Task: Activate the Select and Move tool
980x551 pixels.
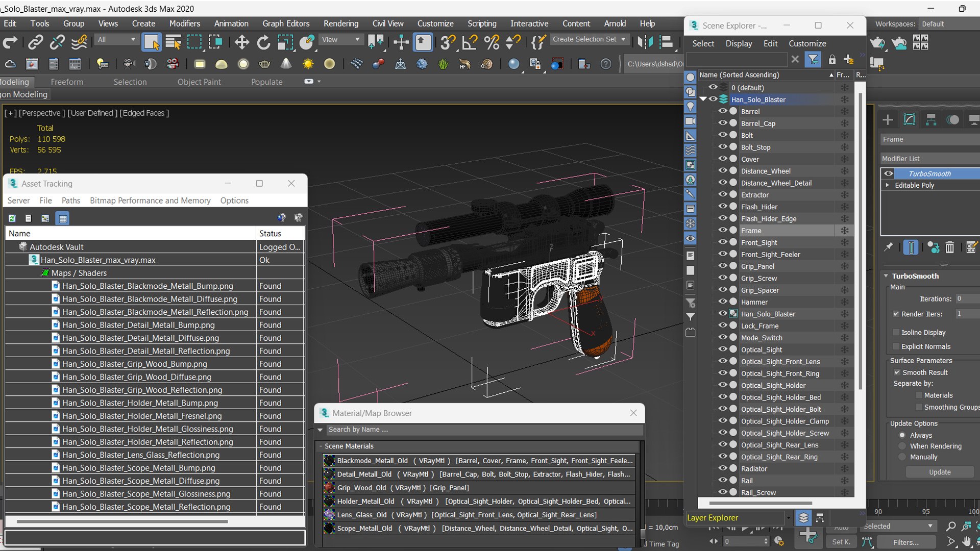Action: coord(241,42)
